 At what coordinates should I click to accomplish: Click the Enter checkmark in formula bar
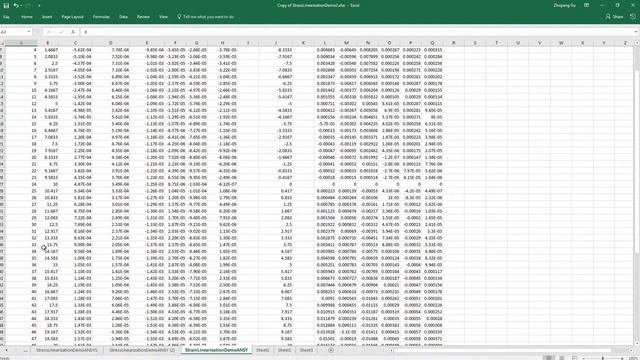(x=61, y=32)
